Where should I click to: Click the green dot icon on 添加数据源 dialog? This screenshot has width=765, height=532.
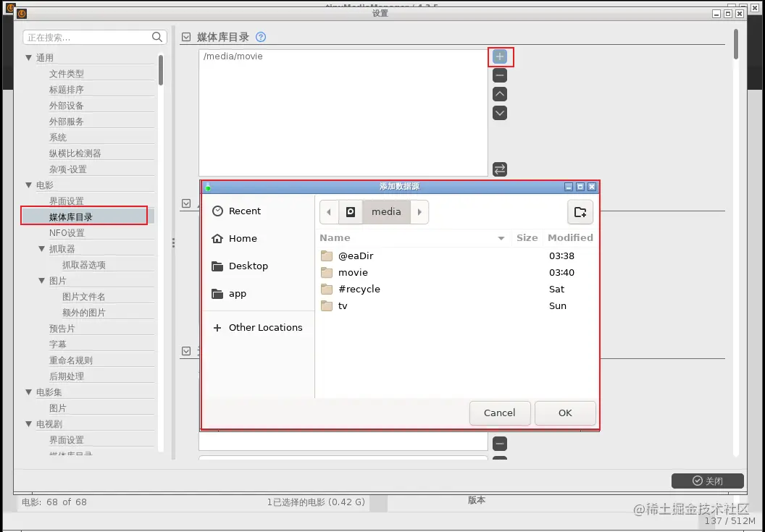[x=208, y=187]
